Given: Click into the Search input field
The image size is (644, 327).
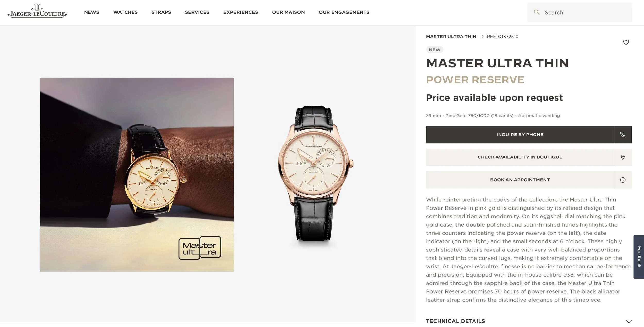Looking at the screenshot, I should pyautogui.click(x=579, y=12).
